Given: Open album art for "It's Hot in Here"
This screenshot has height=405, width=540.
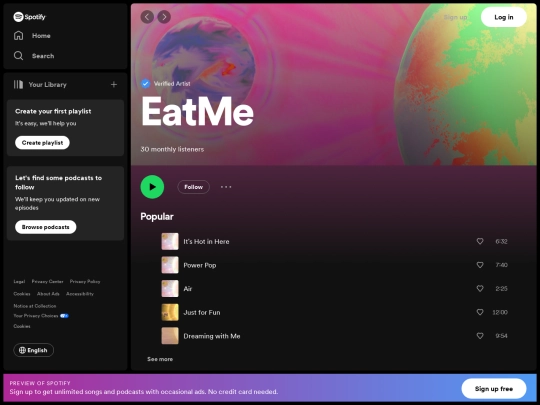Looking at the screenshot, I should pyautogui.click(x=170, y=241).
